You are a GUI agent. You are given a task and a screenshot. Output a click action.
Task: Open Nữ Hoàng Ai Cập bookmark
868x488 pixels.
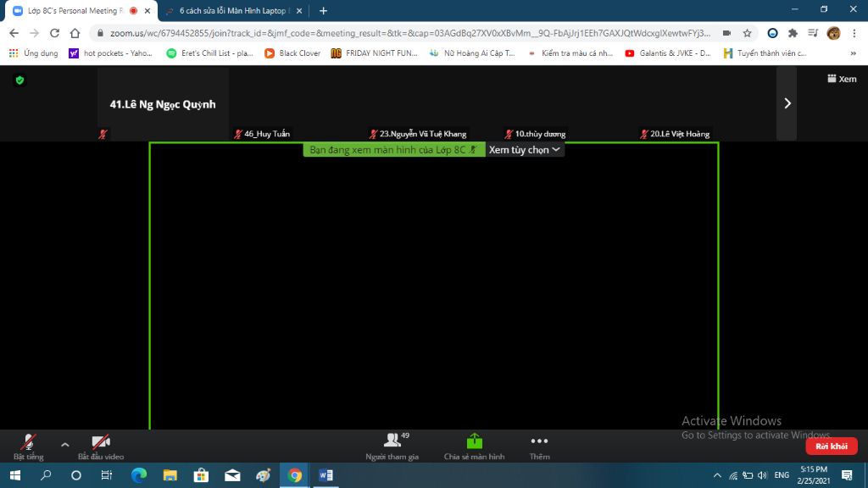[472, 53]
